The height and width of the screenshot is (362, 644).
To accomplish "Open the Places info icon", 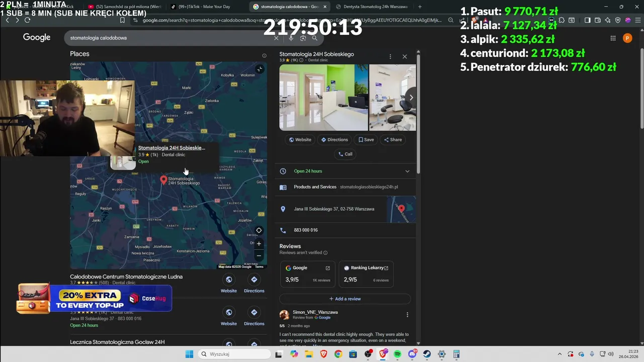I will click(264, 56).
